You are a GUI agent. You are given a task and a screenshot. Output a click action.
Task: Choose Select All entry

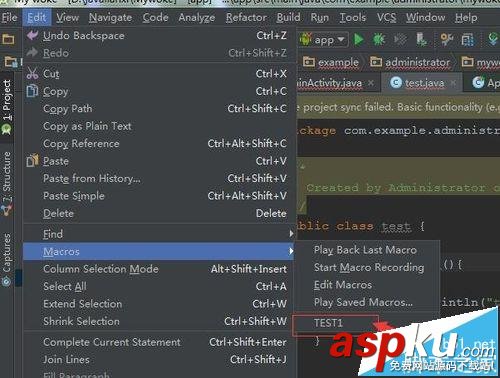click(157, 286)
